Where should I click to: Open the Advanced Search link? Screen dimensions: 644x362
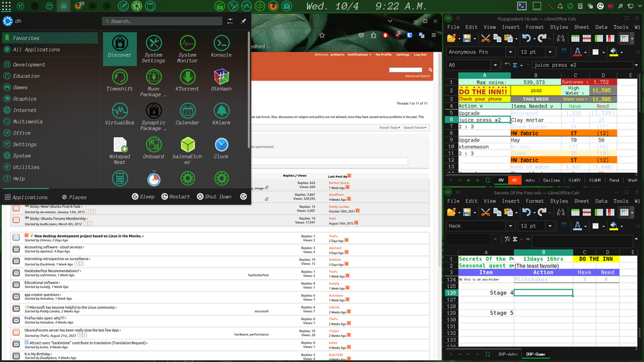417,76
